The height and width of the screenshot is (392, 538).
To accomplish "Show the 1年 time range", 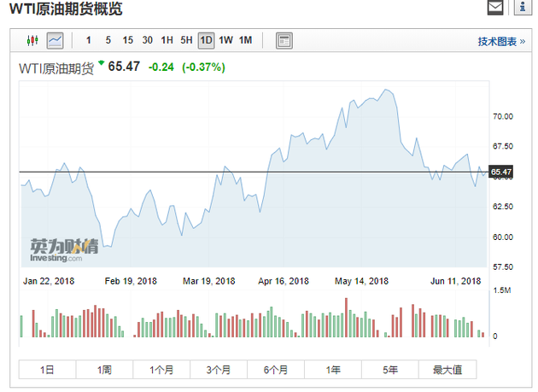I will pyautogui.click(x=333, y=370).
